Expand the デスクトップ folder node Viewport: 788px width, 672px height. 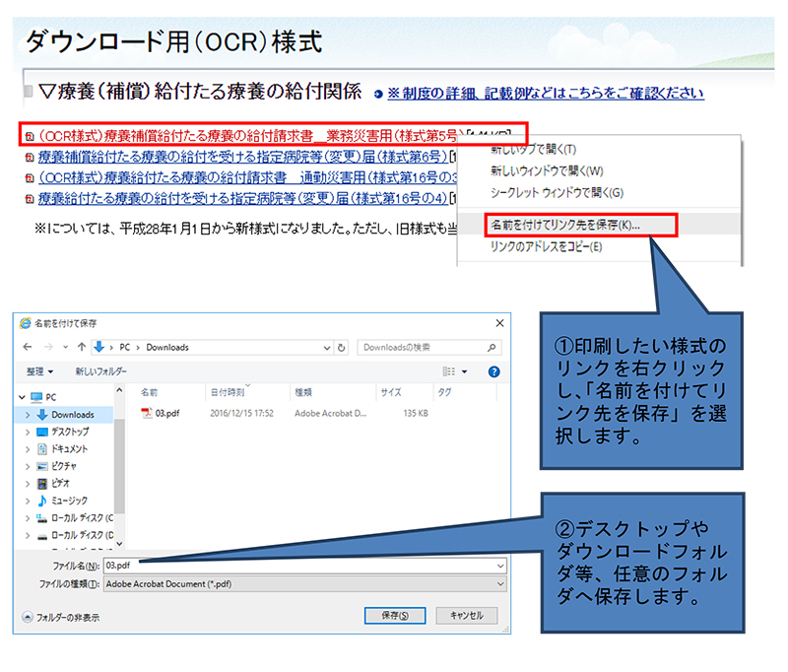pyautogui.click(x=29, y=433)
